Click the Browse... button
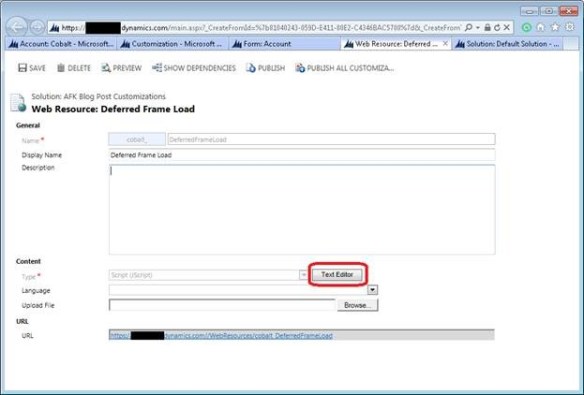This screenshot has height=395, width=584. pyautogui.click(x=357, y=305)
